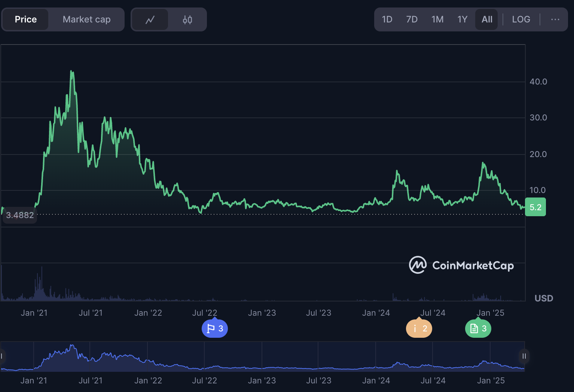Switch to Market cap tab

(x=86, y=19)
